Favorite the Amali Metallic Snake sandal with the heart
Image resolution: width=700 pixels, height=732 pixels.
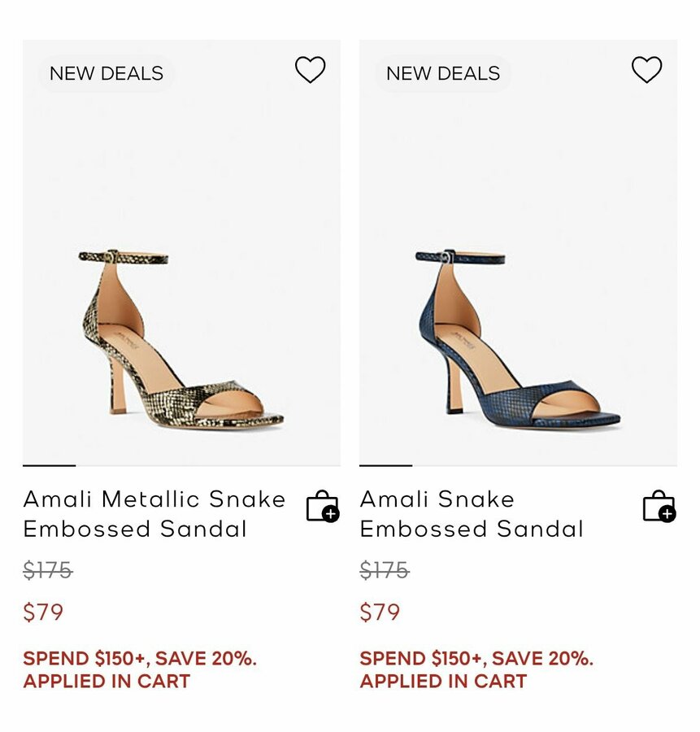click(310, 70)
